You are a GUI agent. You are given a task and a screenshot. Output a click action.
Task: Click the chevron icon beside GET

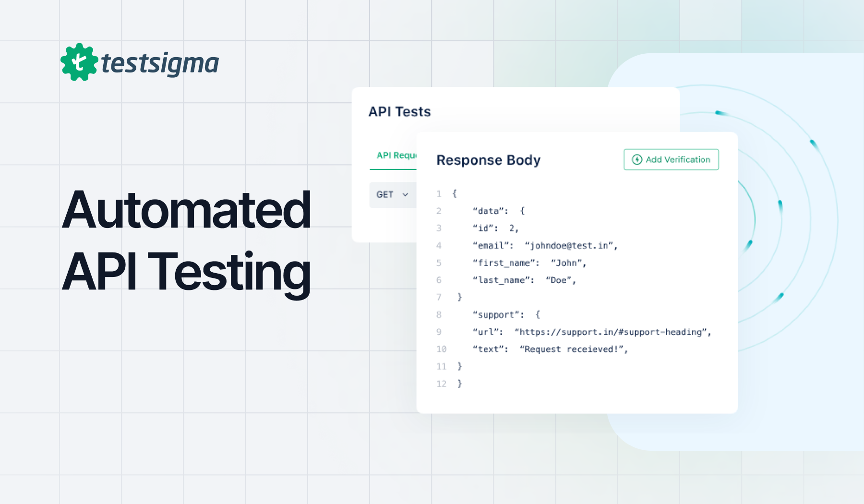[x=405, y=195]
